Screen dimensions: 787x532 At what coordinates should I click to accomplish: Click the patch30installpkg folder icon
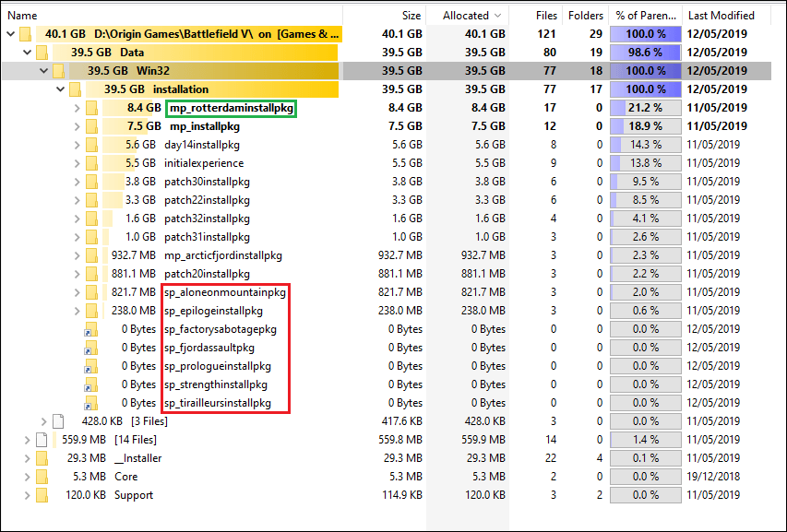[91, 182]
